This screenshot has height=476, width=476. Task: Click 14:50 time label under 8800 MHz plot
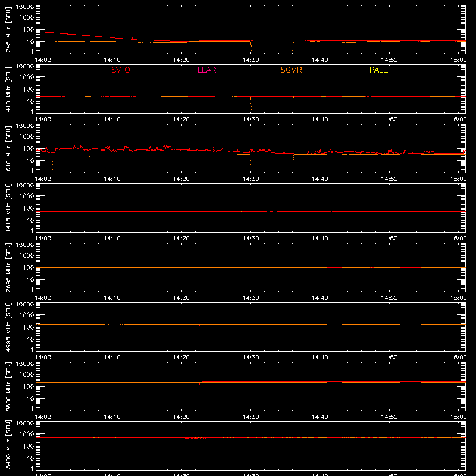389,417
